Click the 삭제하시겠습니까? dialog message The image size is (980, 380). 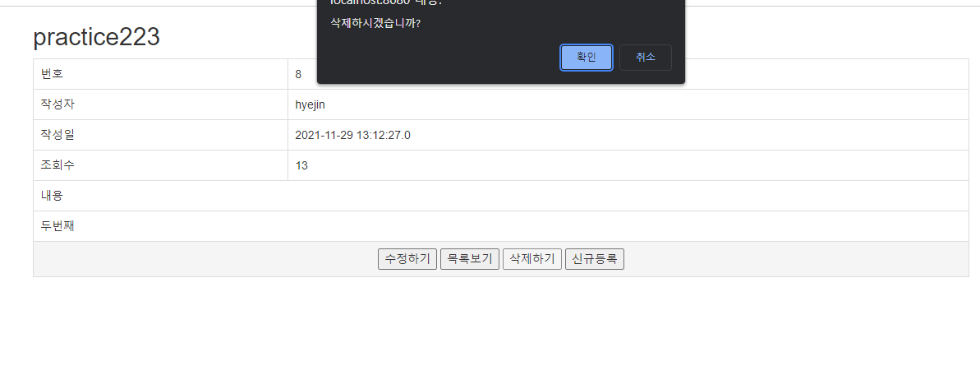pos(375,24)
